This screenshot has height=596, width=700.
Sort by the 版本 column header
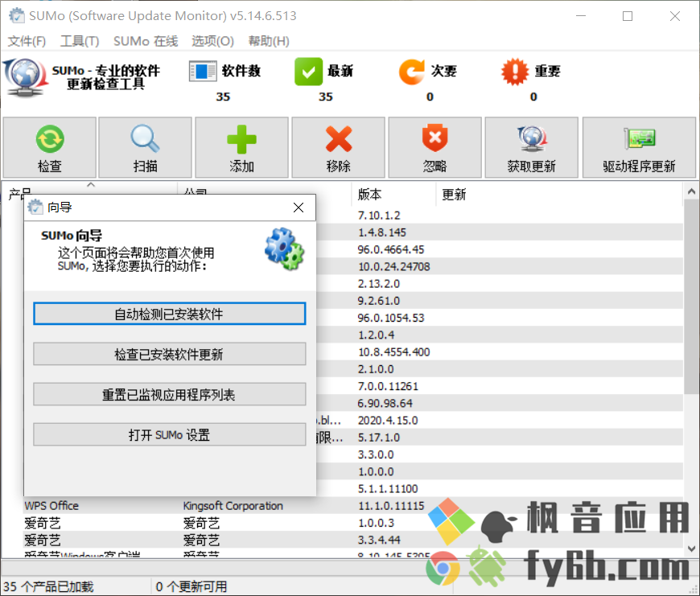(369, 194)
